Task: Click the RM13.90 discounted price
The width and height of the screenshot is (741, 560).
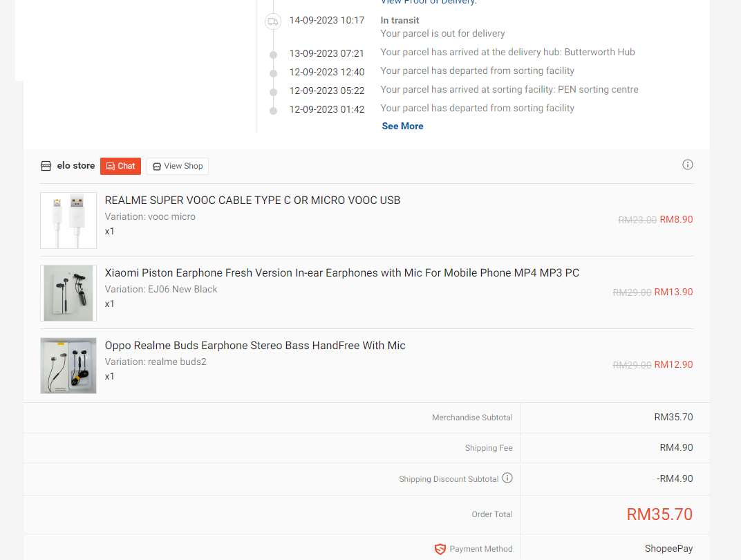Action: pos(673,292)
